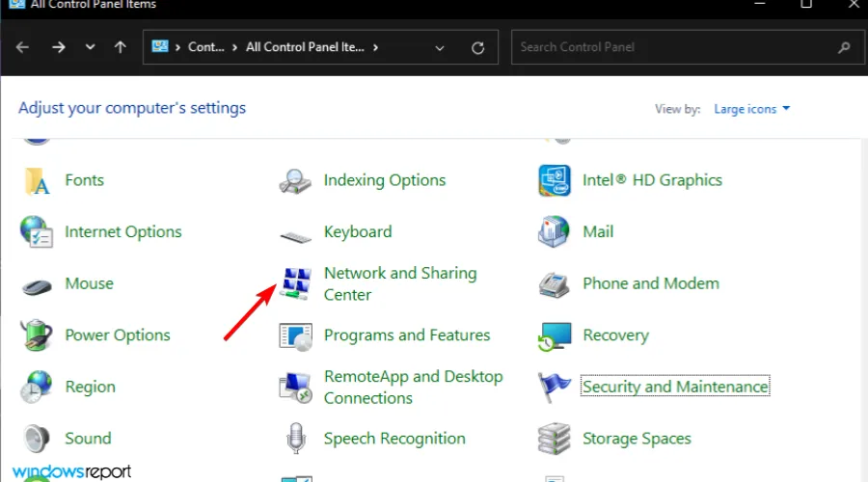Open the Sound speaker icon

coord(37,439)
